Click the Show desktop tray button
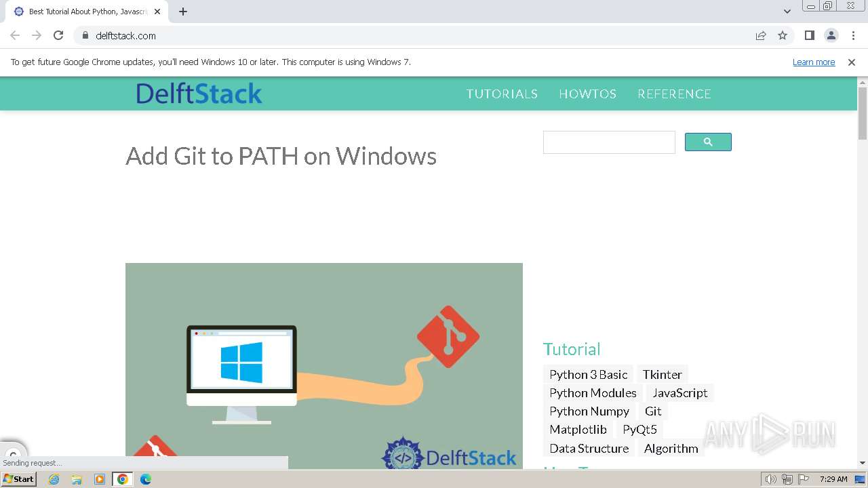This screenshot has width=868, height=488. (x=860, y=479)
